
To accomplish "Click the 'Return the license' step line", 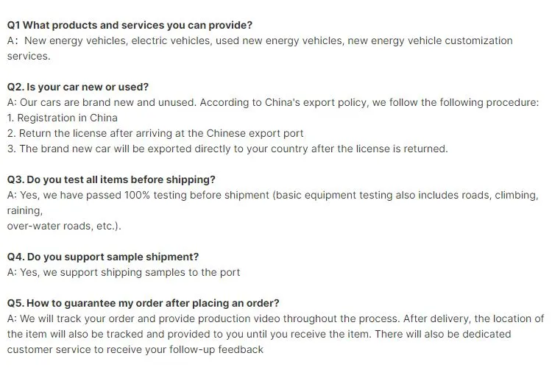I will click(x=155, y=133).
